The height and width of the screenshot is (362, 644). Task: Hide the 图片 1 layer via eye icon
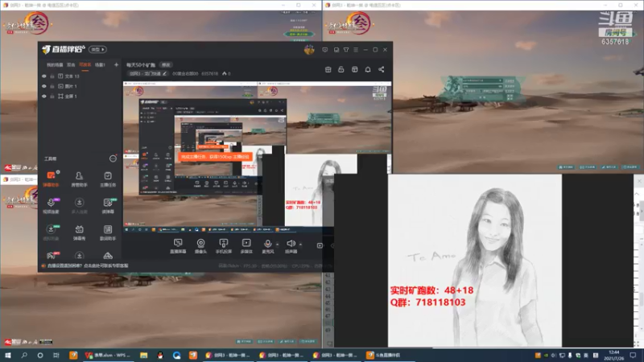[44, 86]
